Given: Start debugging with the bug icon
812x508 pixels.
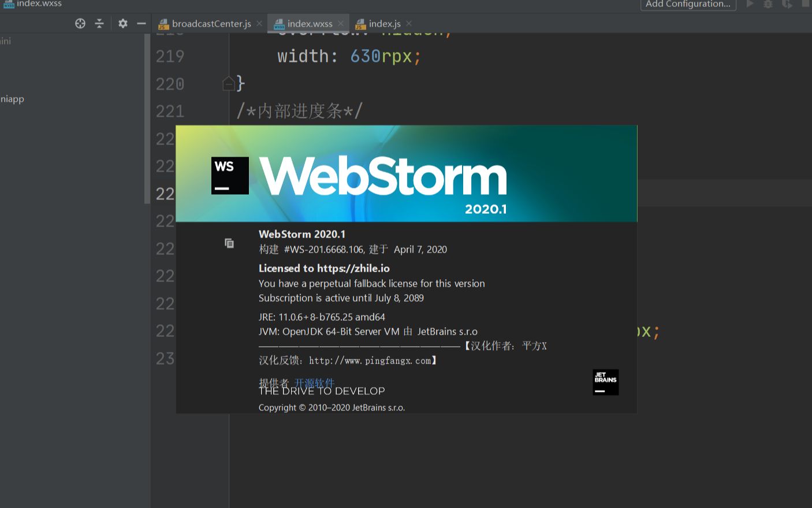Looking at the screenshot, I should coord(768,3).
